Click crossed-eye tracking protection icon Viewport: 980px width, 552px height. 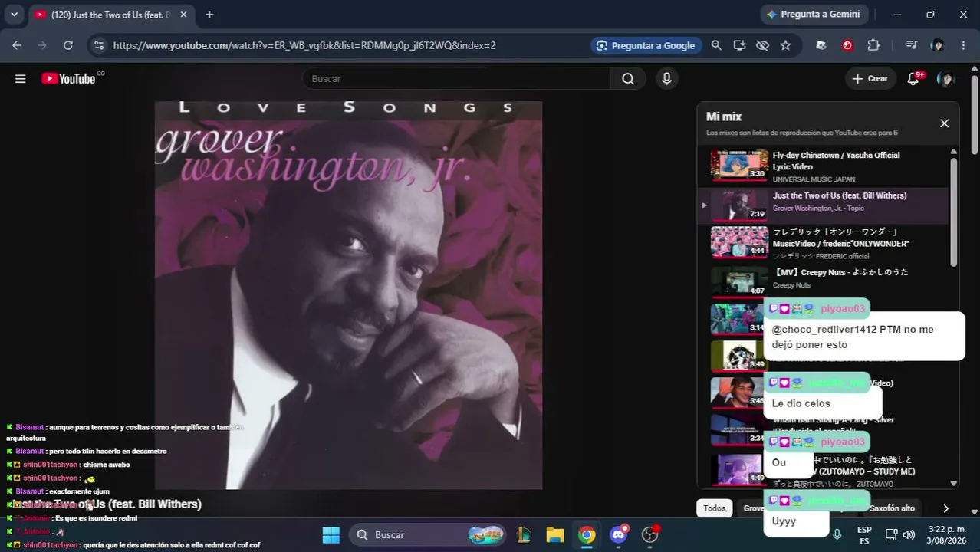(x=762, y=45)
